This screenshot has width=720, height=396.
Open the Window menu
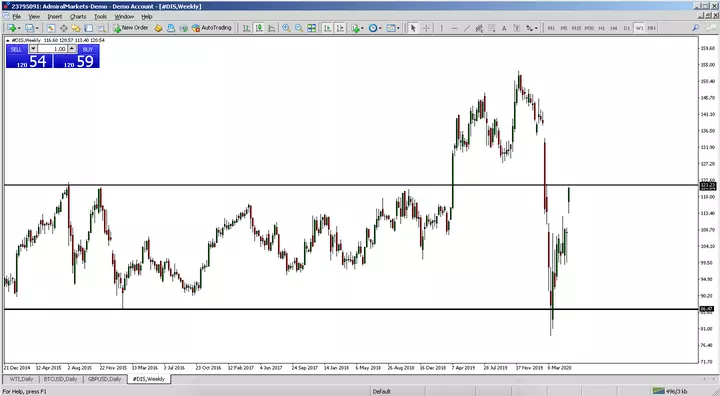(x=124, y=17)
